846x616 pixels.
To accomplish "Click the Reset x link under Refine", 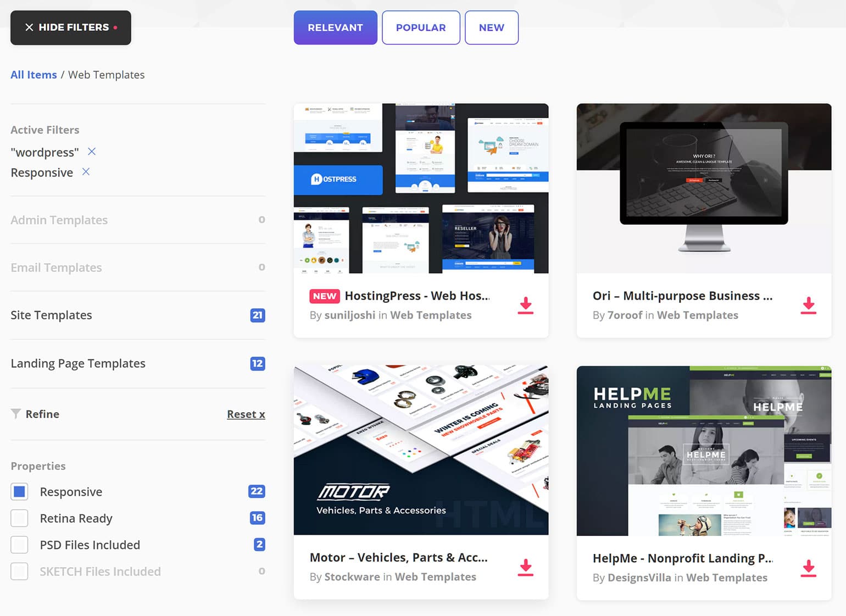I will (246, 414).
